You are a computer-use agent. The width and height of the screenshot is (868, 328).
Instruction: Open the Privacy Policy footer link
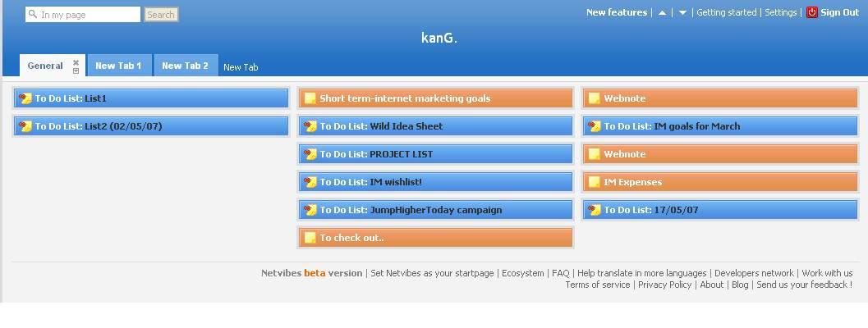coord(664,285)
